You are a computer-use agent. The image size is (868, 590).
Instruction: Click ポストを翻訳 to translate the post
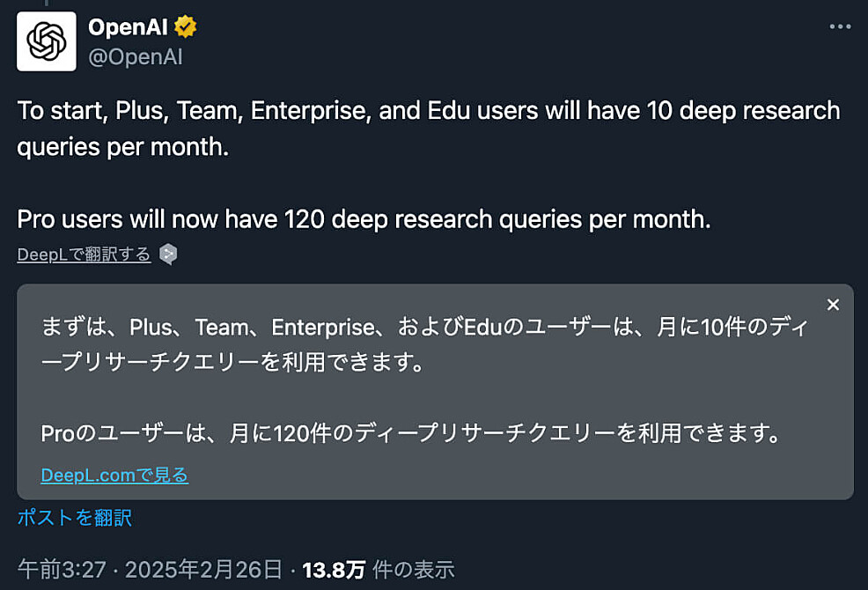click(75, 518)
